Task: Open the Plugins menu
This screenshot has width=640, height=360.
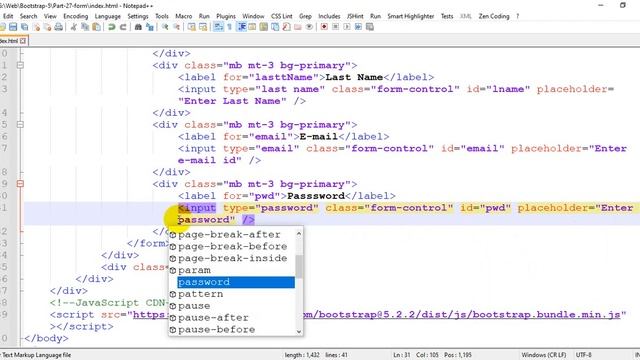Action: 226,16
